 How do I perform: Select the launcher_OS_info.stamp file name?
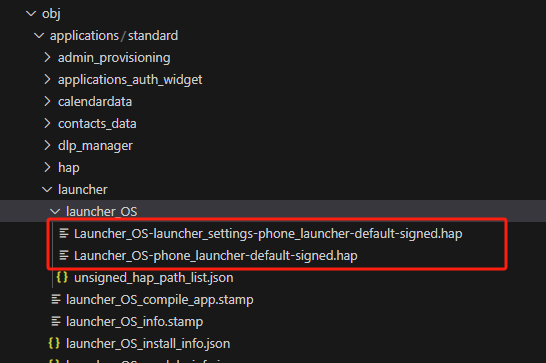pyautogui.click(x=134, y=322)
